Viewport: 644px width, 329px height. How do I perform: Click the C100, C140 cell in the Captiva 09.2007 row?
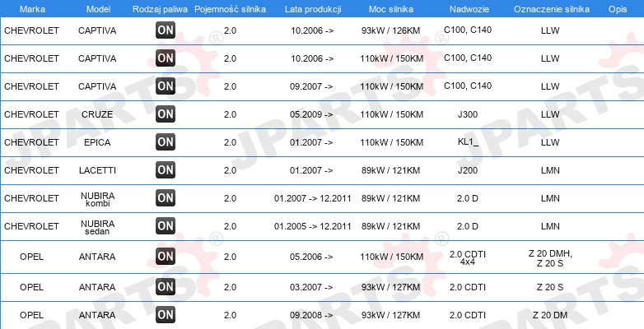(x=468, y=86)
